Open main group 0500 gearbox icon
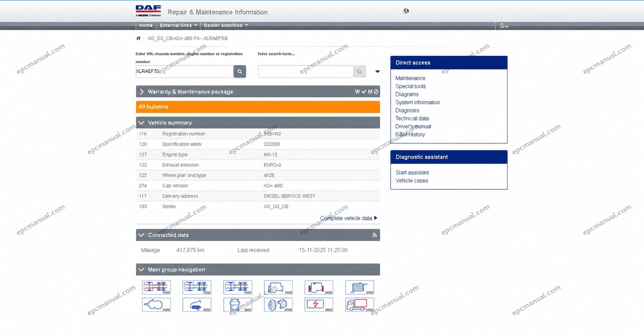 [x=156, y=305]
